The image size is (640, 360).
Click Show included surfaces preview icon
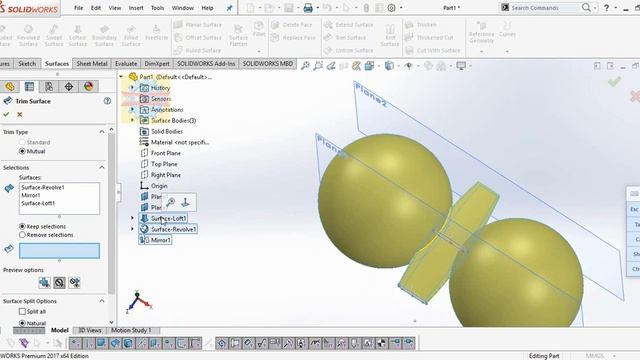tap(44, 282)
